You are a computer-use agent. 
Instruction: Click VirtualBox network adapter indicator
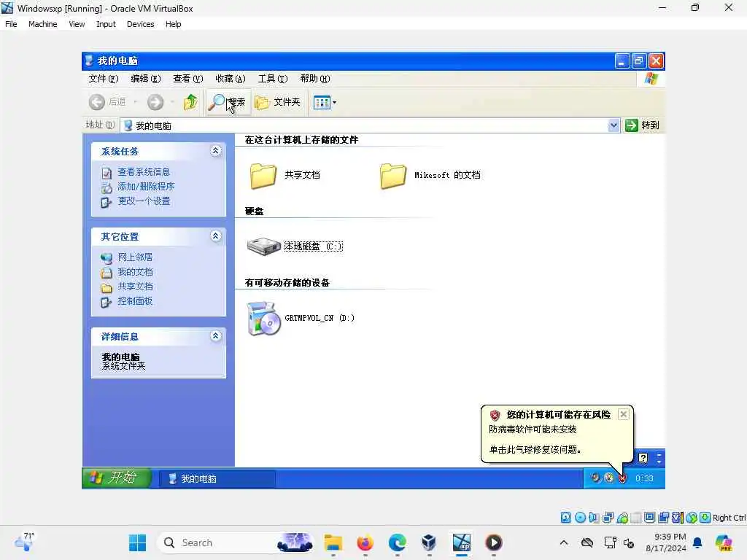[608, 518]
